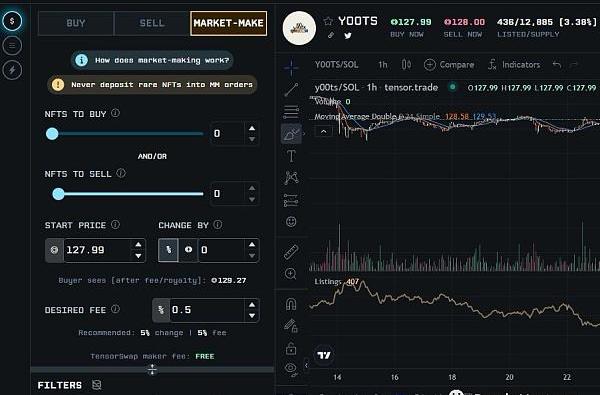Toggle SOL amount mode for Change By
600x395 pixels.
pos(188,250)
